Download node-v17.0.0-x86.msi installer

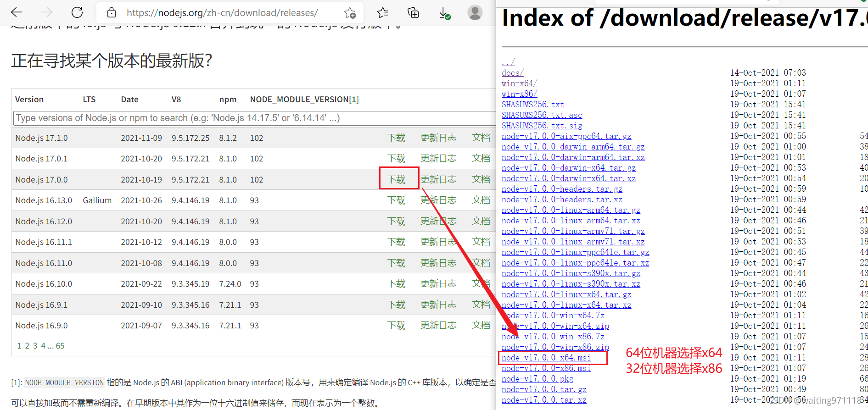point(546,368)
